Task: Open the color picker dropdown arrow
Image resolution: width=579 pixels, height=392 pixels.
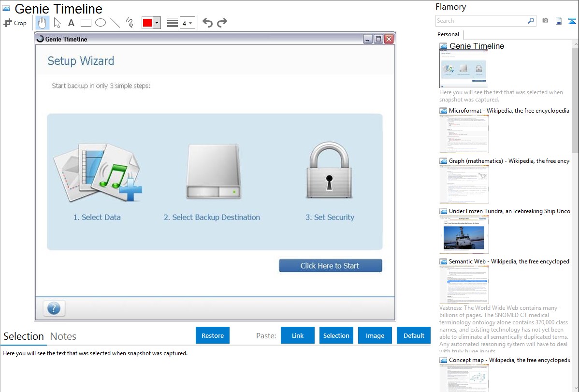Action: point(157,23)
